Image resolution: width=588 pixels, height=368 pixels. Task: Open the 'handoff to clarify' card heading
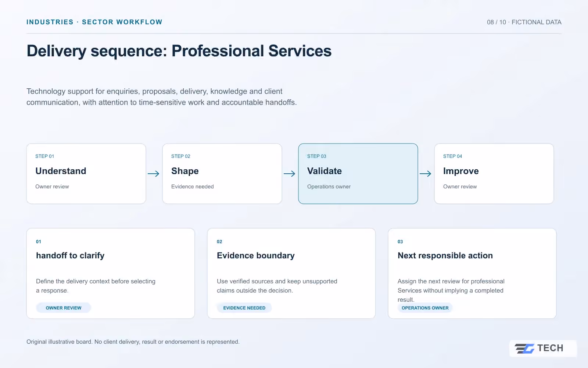pos(70,256)
